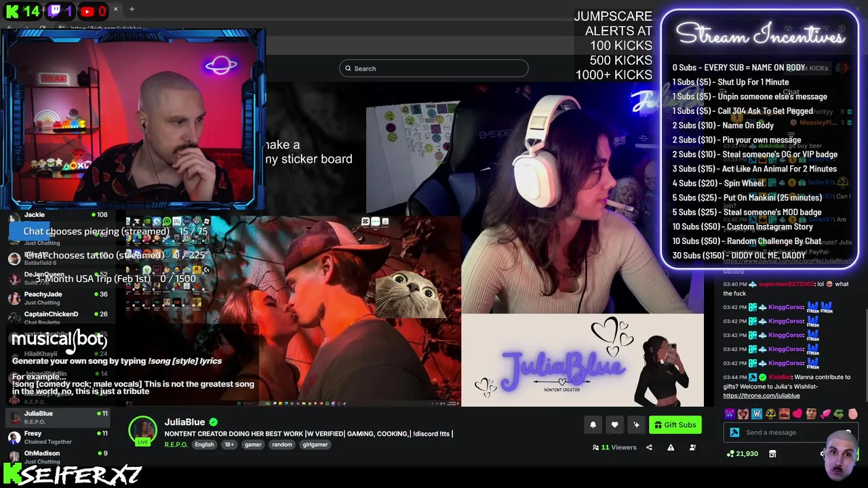Open CaptainChickenD channel in the sidebar
Viewport: 868px width, 488px height.
[58, 317]
